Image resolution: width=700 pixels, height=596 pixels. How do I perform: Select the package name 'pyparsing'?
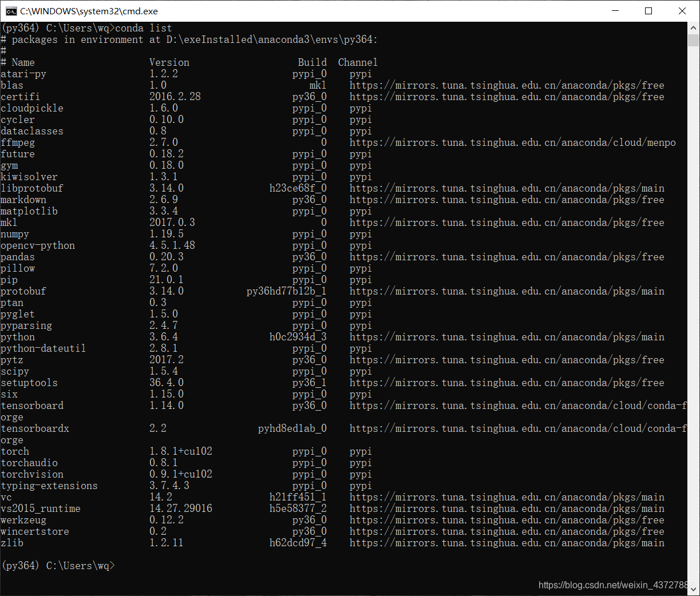26,325
